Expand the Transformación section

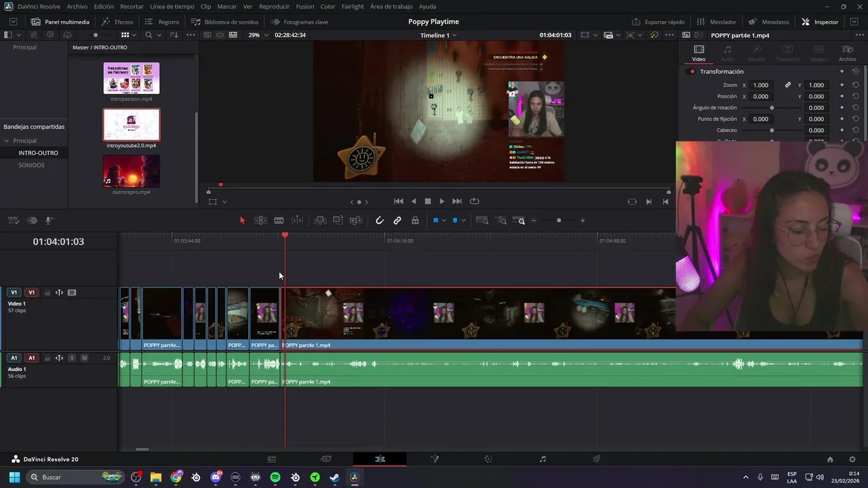pyautogui.click(x=722, y=71)
